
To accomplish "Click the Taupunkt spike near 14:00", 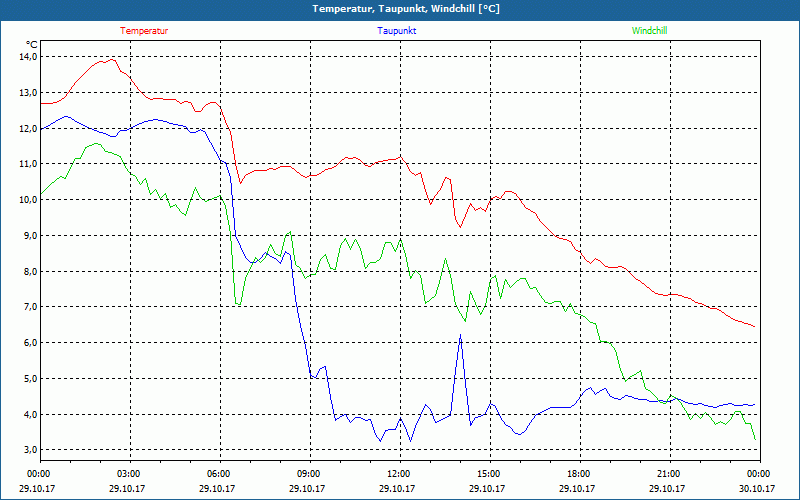I will click(461, 336).
